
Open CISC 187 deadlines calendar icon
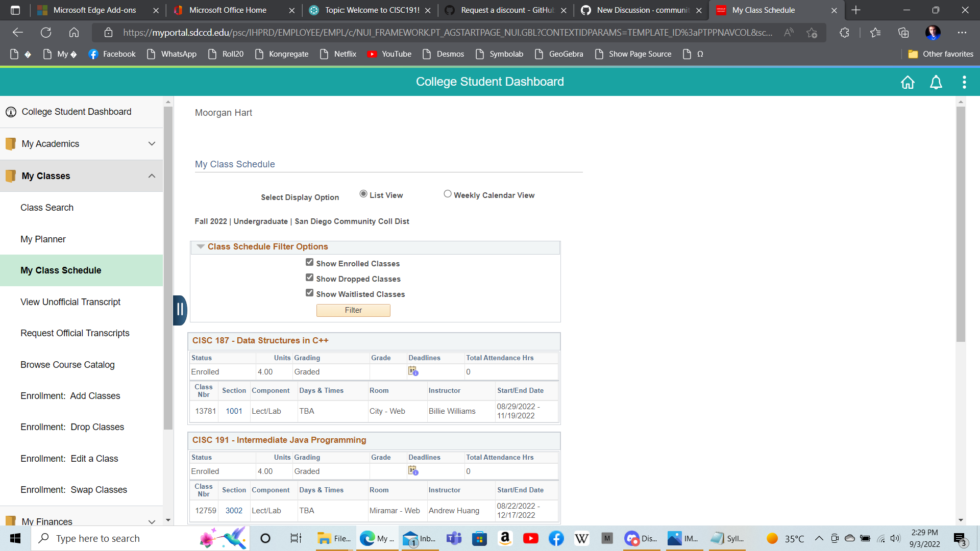(413, 371)
